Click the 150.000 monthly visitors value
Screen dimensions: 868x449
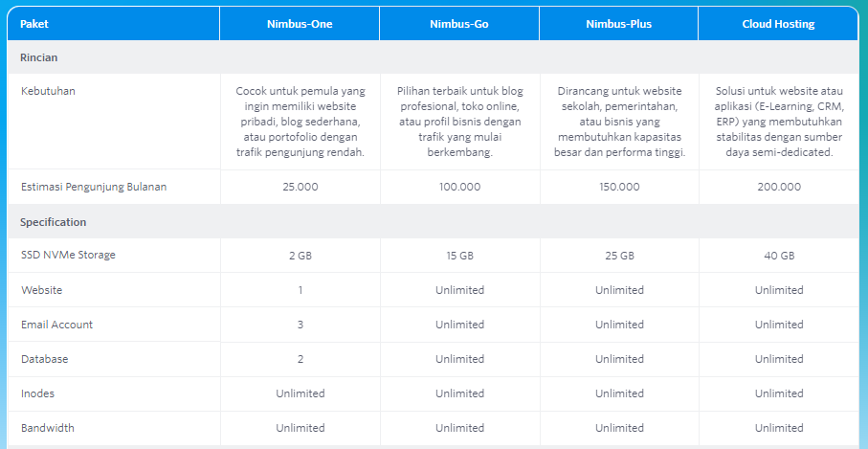619,187
